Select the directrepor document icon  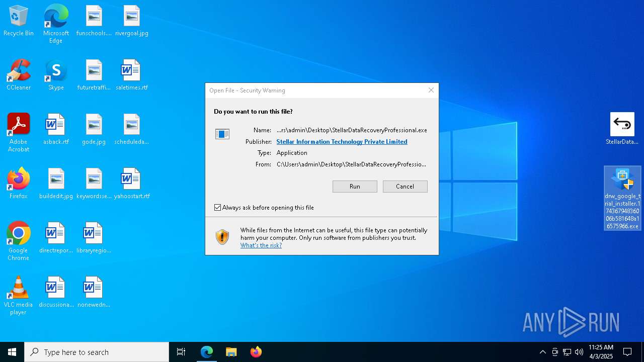pos(56,238)
